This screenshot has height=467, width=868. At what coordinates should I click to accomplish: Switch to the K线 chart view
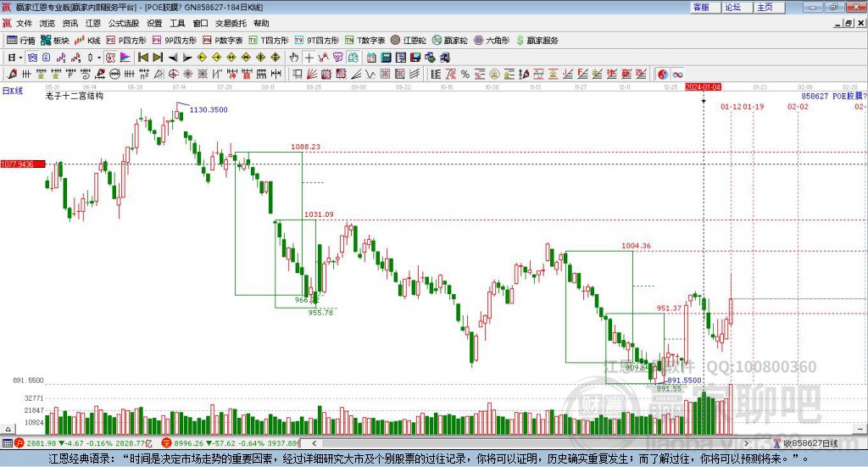[87, 41]
